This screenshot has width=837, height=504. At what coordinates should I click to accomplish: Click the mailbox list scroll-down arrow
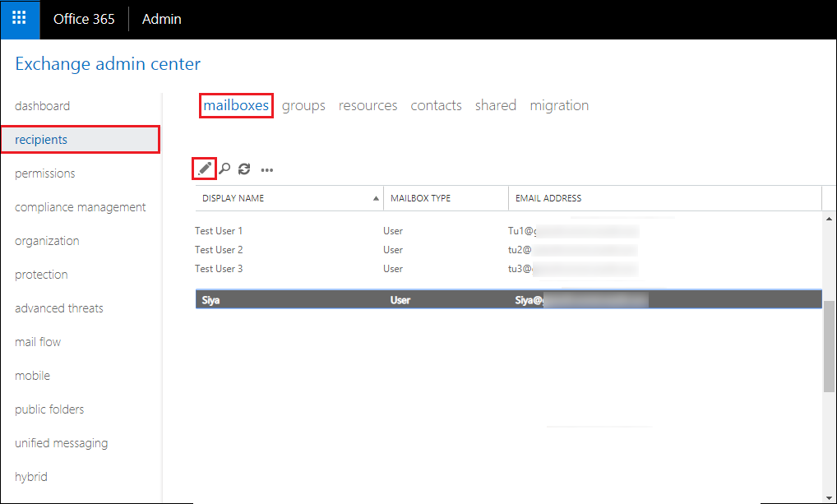coord(829,497)
